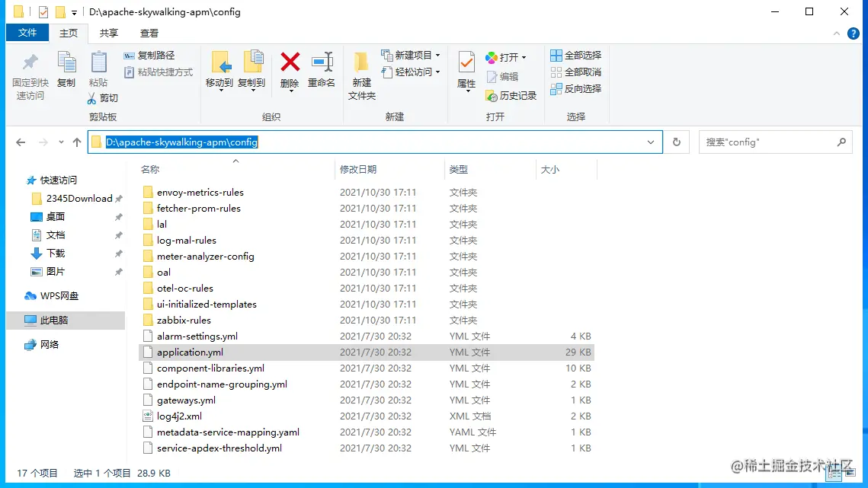Click Select none in the ribbon
The width and height of the screenshot is (868, 488).
point(575,72)
